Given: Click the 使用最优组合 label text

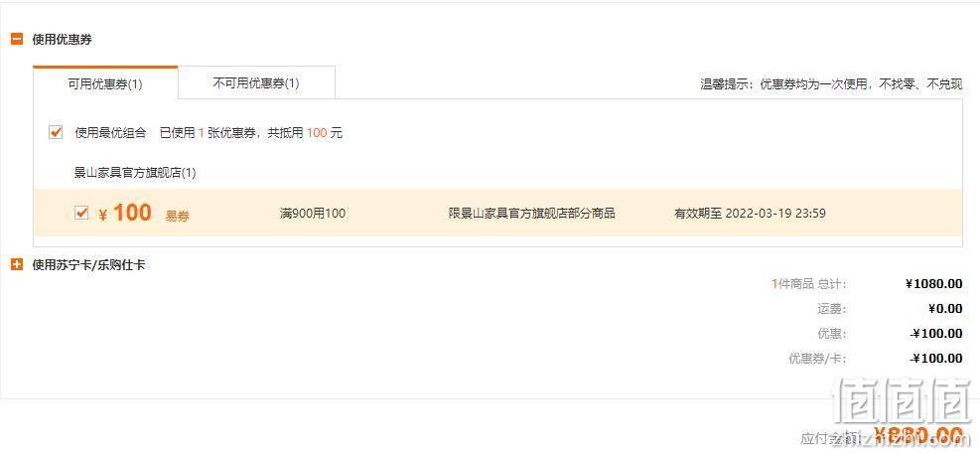Looking at the screenshot, I should (x=110, y=132).
